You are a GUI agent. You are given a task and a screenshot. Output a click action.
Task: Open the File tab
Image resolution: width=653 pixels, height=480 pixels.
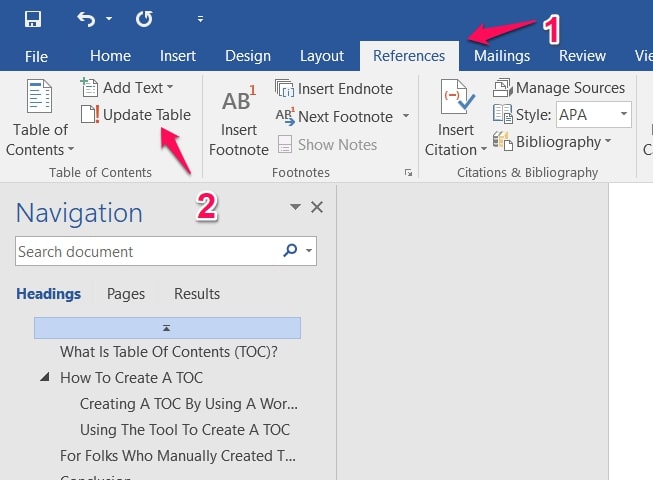point(36,56)
